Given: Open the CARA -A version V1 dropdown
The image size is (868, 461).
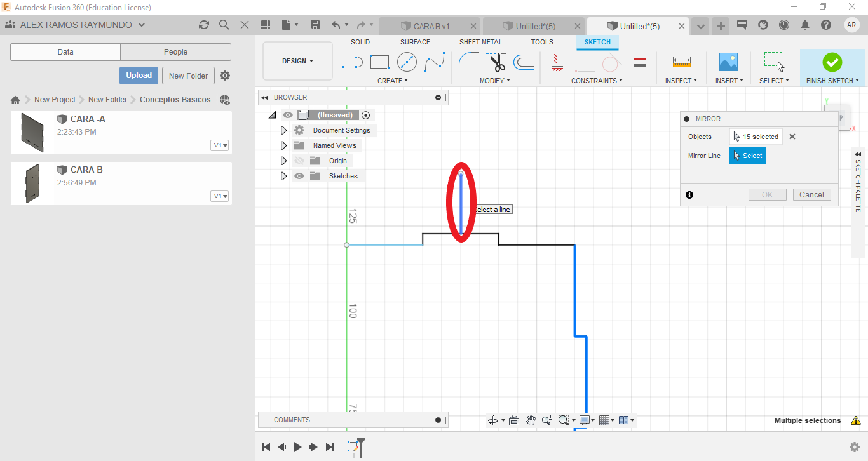Looking at the screenshot, I should (x=220, y=145).
